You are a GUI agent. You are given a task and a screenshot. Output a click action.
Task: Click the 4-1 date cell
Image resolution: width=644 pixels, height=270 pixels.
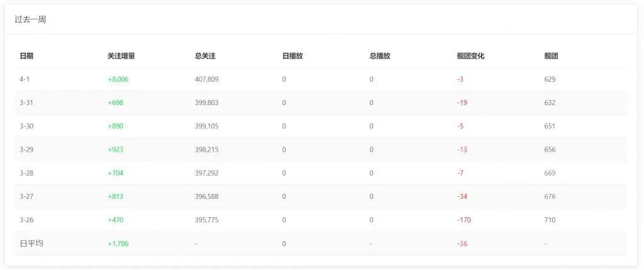click(25, 79)
